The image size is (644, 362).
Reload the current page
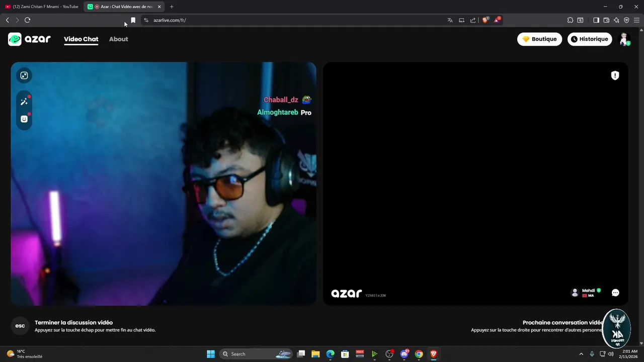[x=27, y=20]
